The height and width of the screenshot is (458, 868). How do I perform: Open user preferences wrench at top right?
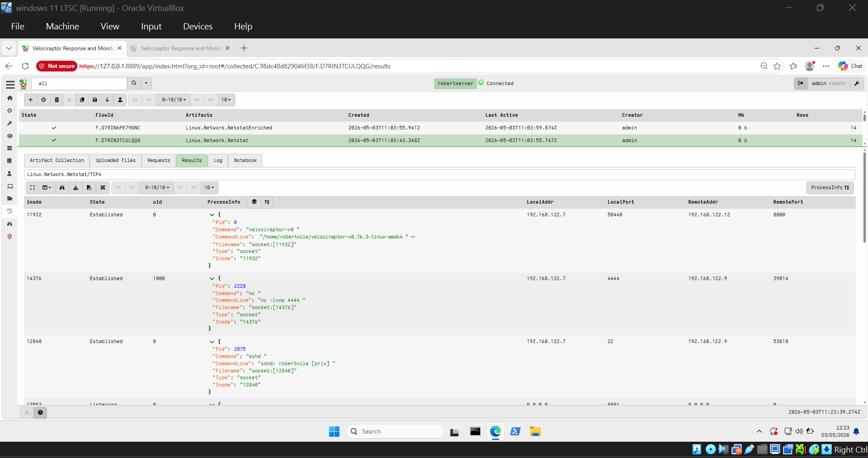pos(857,83)
